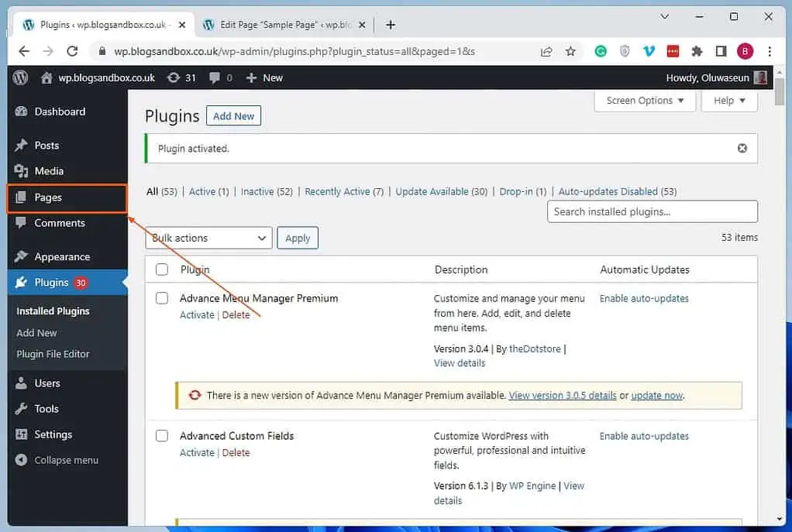The image size is (792, 532).
Task: Check the Advanced Custom Fields checkbox
Action: [162, 436]
